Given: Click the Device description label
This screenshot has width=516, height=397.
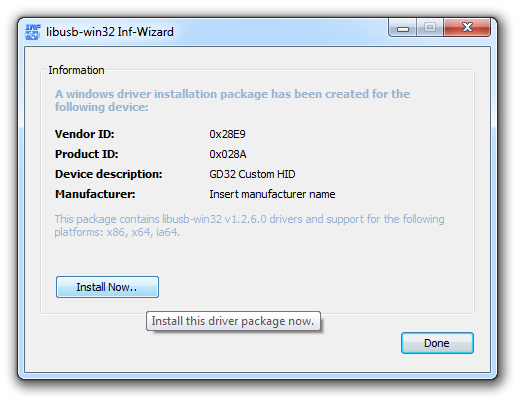Looking at the screenshot, I should [109, 174].
